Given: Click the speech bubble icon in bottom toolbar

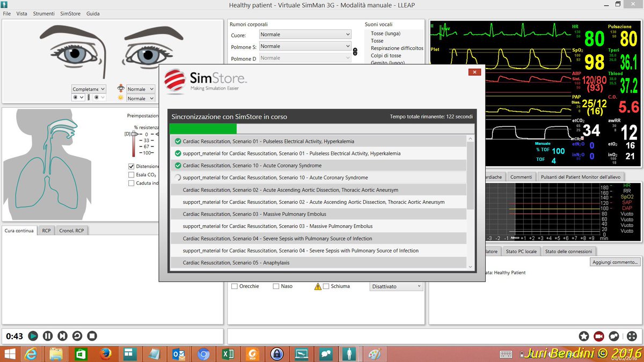Looking at the screenshot, I should coord(614,336).
